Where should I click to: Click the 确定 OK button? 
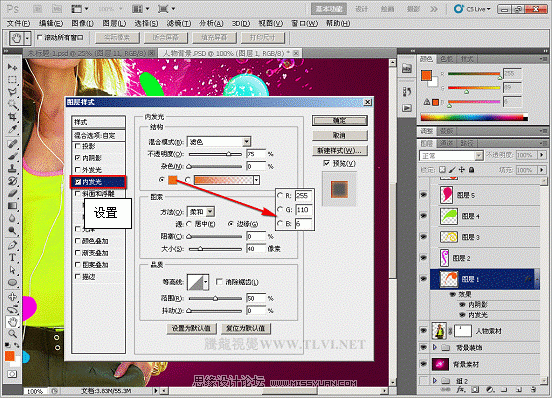[340, 121]
